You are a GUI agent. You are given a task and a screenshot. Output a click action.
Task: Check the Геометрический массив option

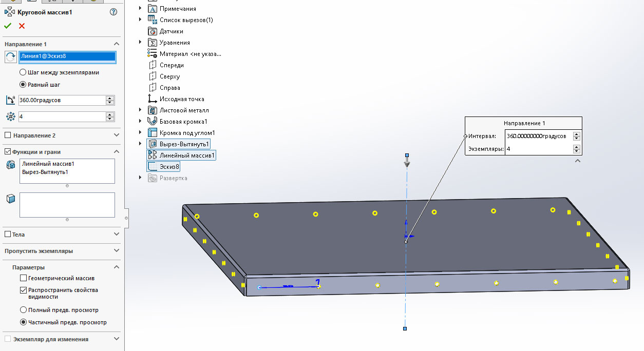tap(23, 278)
